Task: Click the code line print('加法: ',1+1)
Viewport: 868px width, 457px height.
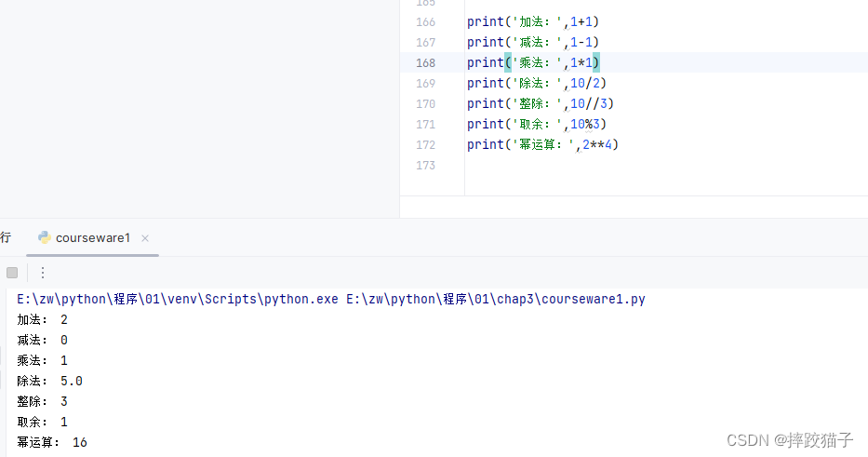Action: point(533,22)
